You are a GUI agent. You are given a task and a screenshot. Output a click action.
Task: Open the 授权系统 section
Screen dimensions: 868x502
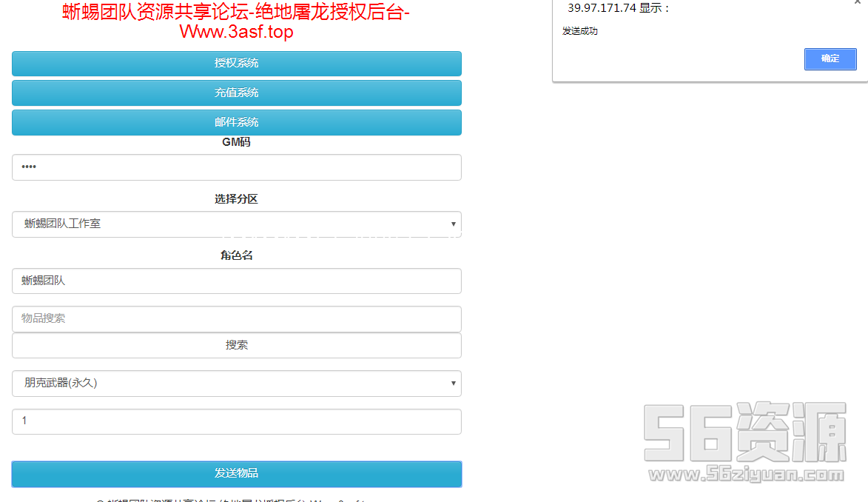pos(237,64)
